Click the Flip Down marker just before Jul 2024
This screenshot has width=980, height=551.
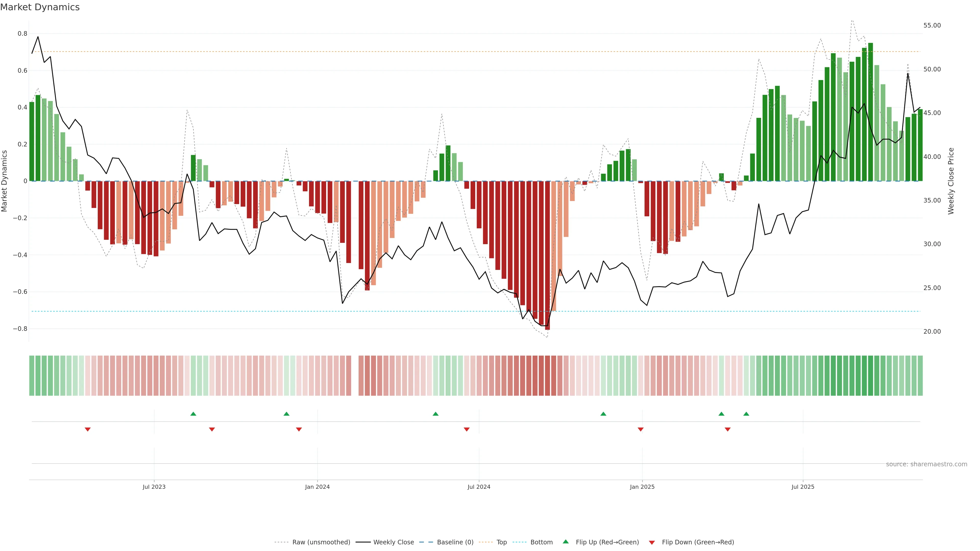click(x=467, y=429)
